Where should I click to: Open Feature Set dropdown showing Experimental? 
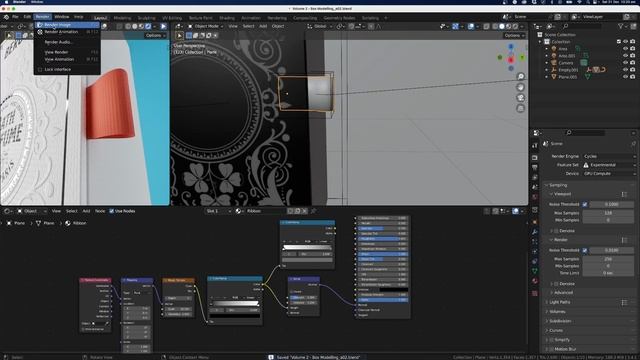[x=609, y=165]
